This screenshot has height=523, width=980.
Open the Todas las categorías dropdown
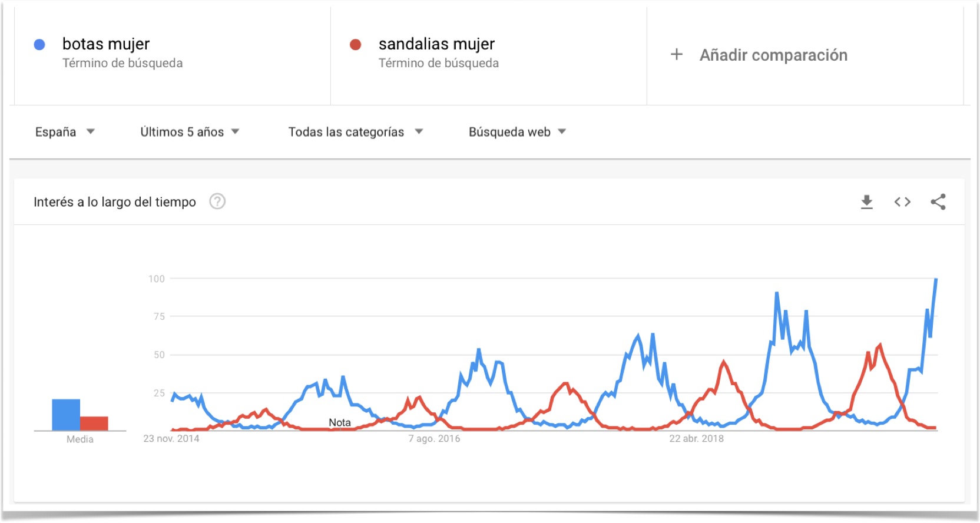[x=353, y=132]
